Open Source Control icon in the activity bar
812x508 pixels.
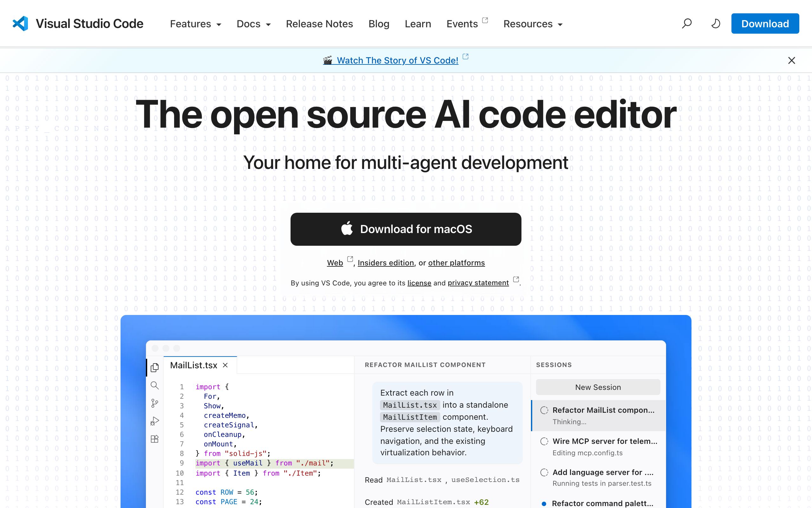coord(155,403)
